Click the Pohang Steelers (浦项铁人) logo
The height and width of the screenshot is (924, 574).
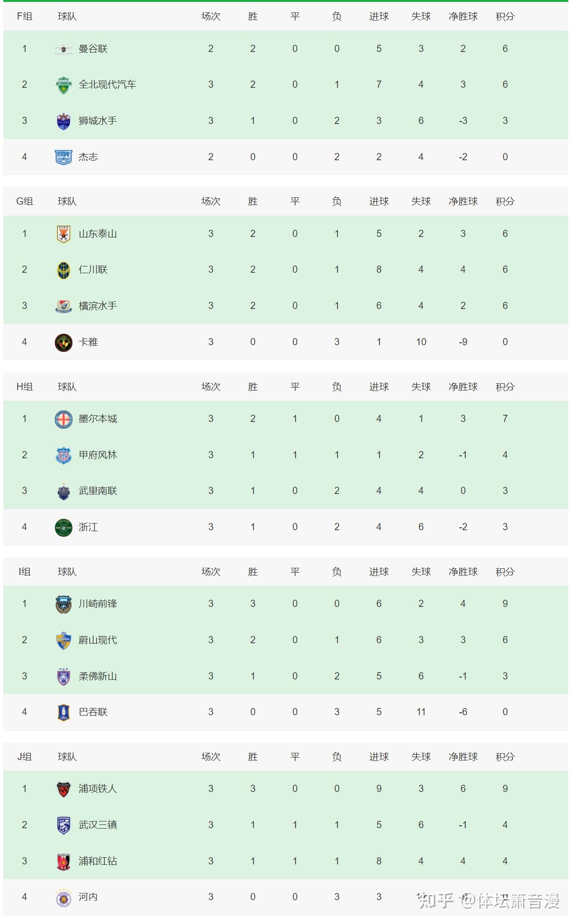63,789
